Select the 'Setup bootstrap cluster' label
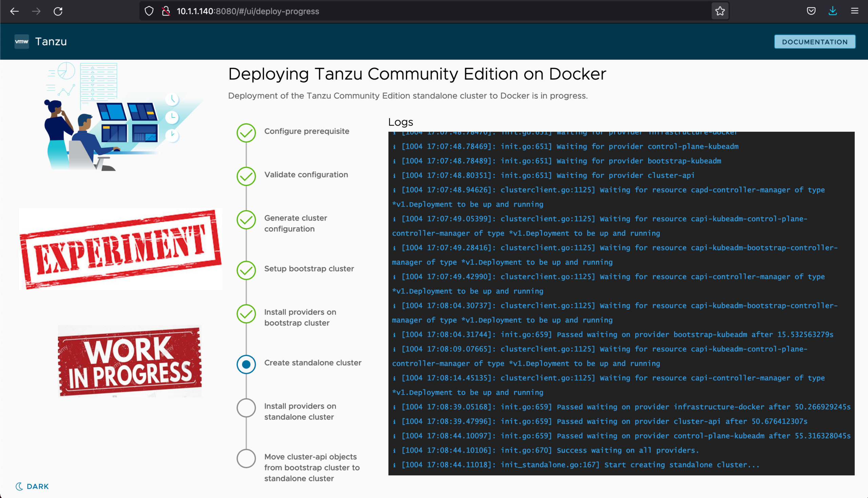Viewport: 868px width, 498px height. [x=309, y=269]
